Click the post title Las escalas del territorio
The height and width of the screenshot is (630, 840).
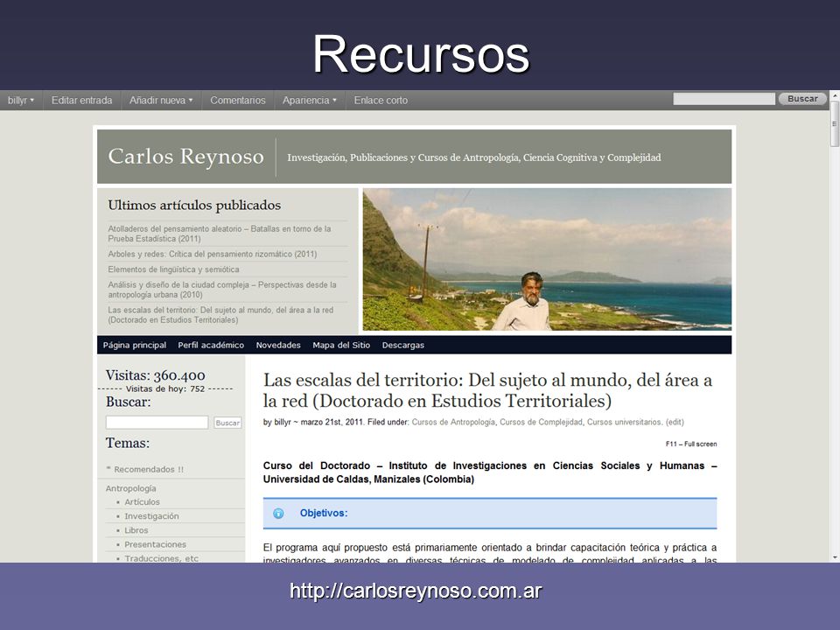click(487, 390)
